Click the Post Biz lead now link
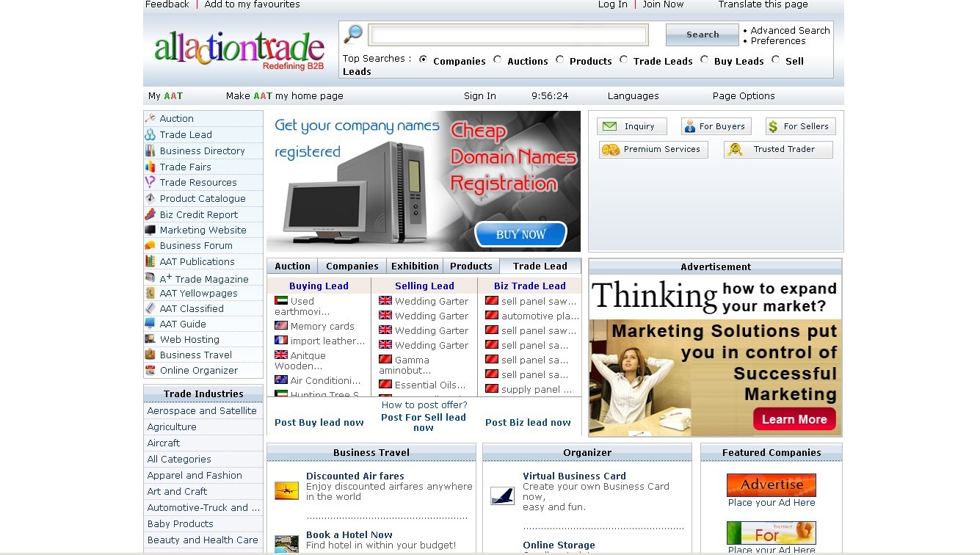The height and width of the screenshot is (555, 980). click(x=528, y=422)
